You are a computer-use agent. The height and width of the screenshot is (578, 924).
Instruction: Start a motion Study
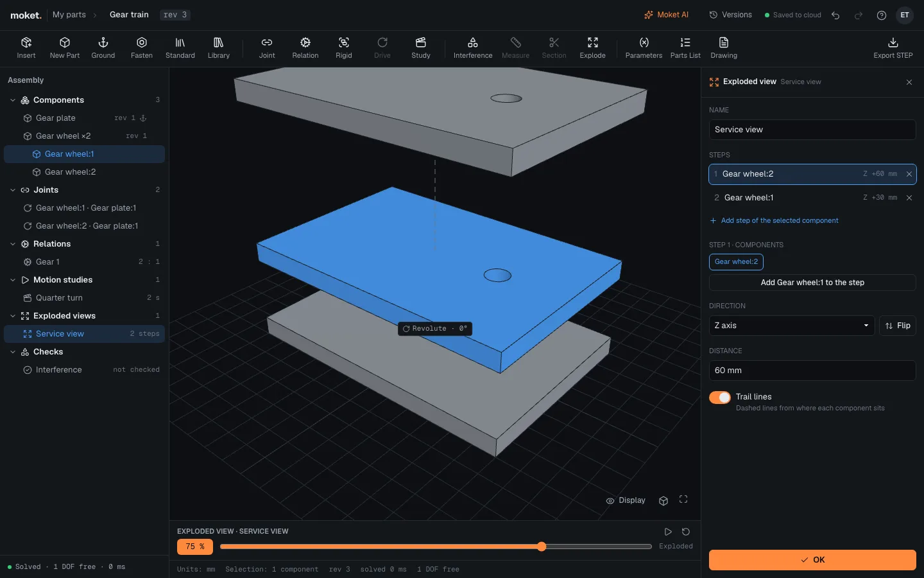tap(421, 48)
